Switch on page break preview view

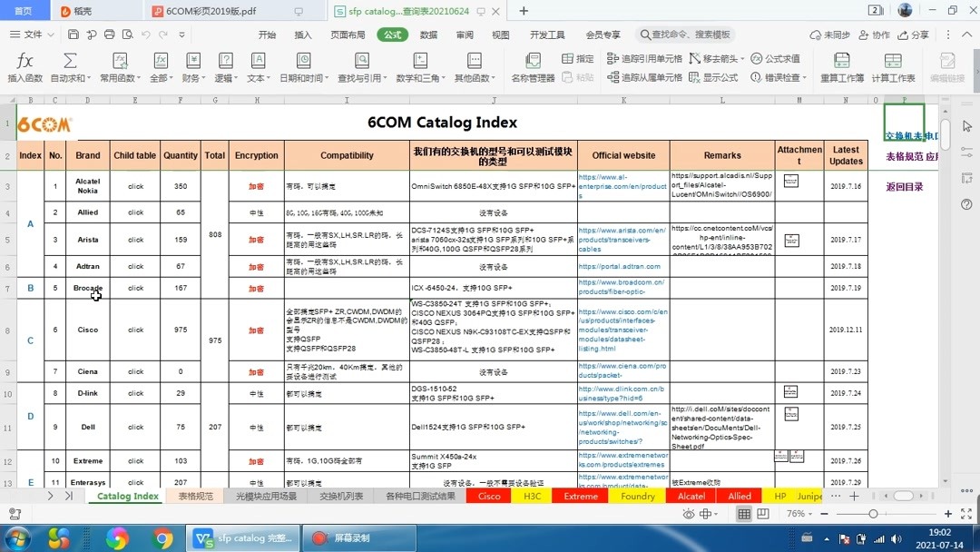[763, 514]
